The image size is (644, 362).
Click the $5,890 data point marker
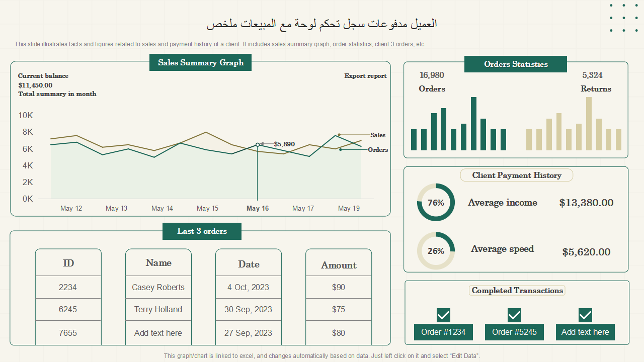click(x=258, y=144)
